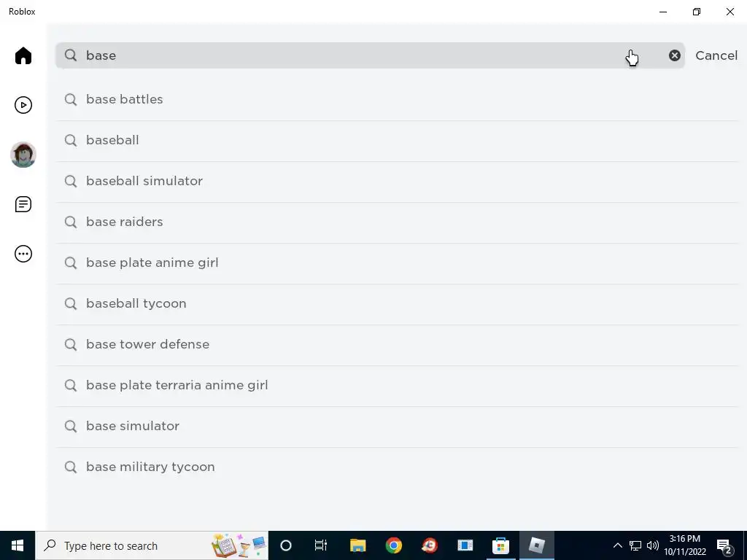The image size is (747, 560).
Task: Click the Windows taskbar search box
Action: point(152,545)
